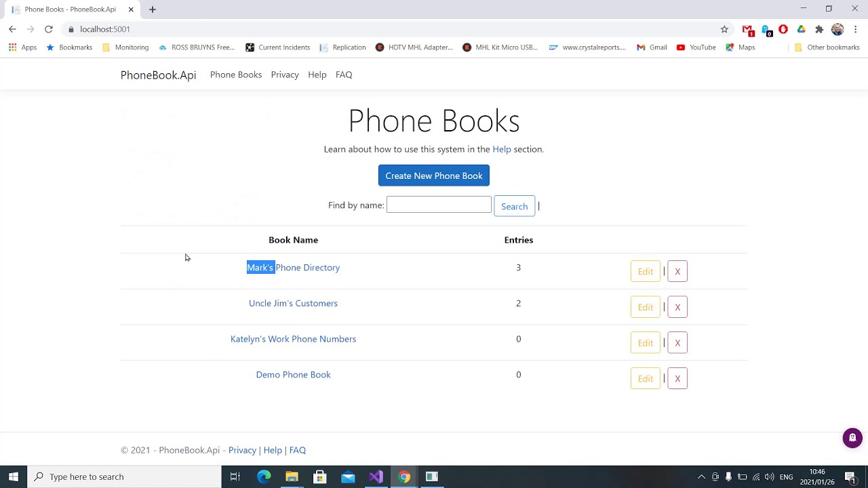Bookmark this page with star icon

tap(724, 29)
